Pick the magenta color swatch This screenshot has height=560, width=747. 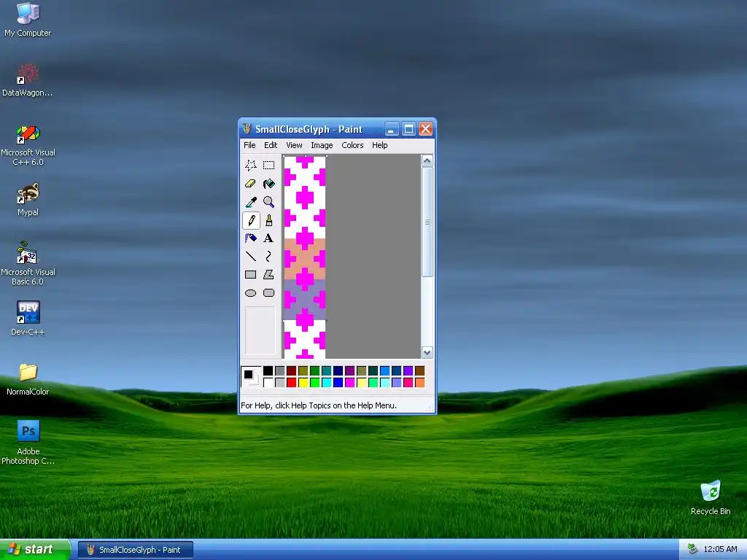tap(349, 382)
